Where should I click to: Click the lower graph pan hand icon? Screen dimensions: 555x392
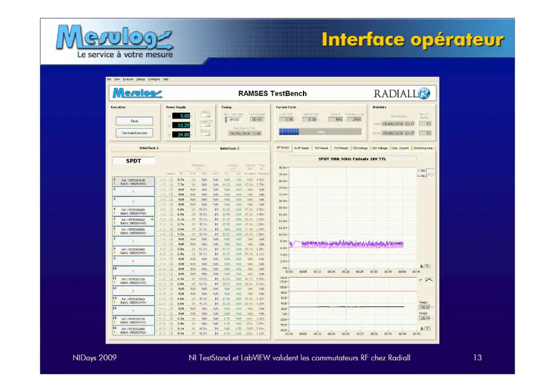coord(427,328)
